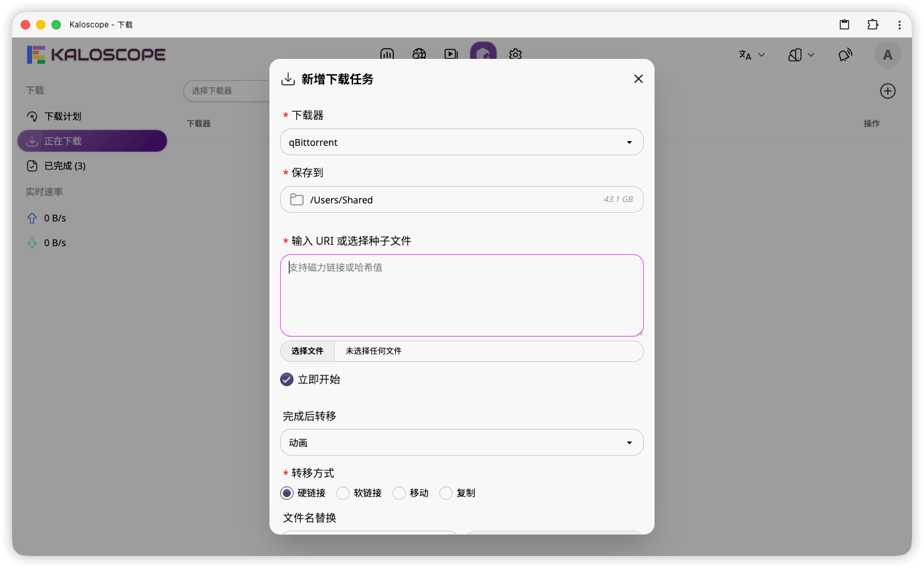The image size is (924, 568).
Task: Click the upload 0 B/s rate text
Action: tap(55, 218)
